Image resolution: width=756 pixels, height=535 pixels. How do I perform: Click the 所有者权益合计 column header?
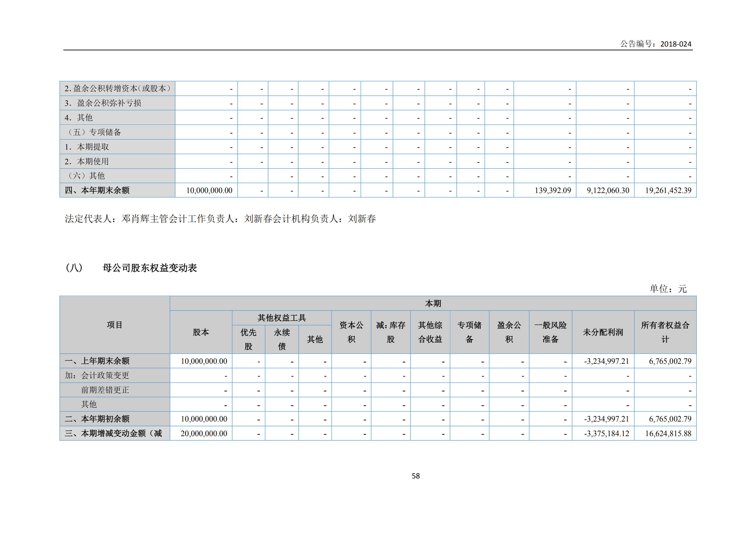point(666,332)
